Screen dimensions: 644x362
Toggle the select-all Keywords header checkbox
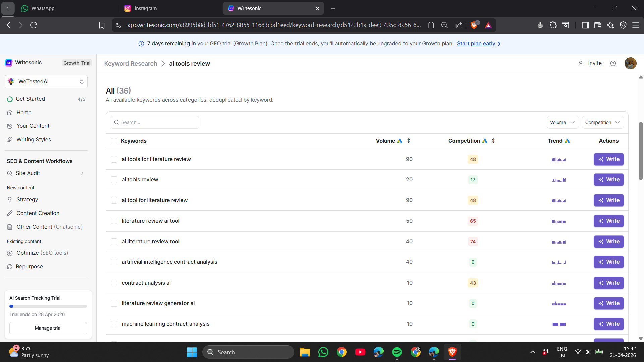tap(114, 141)
